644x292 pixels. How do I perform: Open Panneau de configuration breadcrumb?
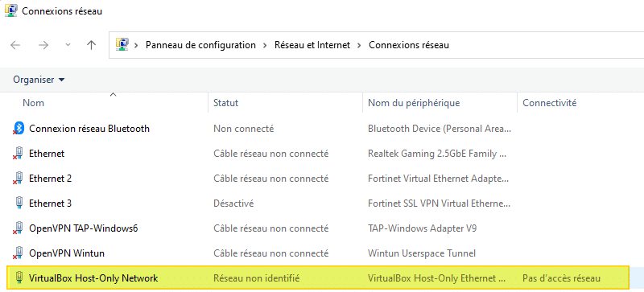[x=200, y=45]
